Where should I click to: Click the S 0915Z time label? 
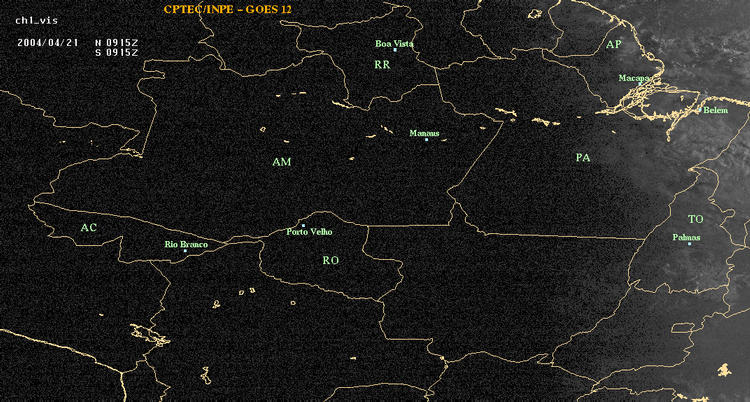(117, 53)
